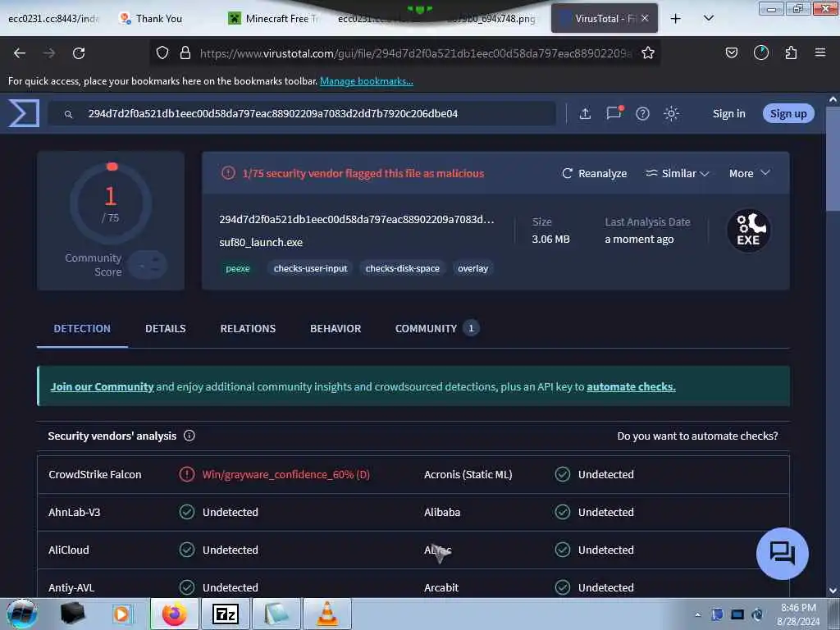Click the Sign up button
Image resolution: width=840 pixels, height=630 pixels.
788,113
